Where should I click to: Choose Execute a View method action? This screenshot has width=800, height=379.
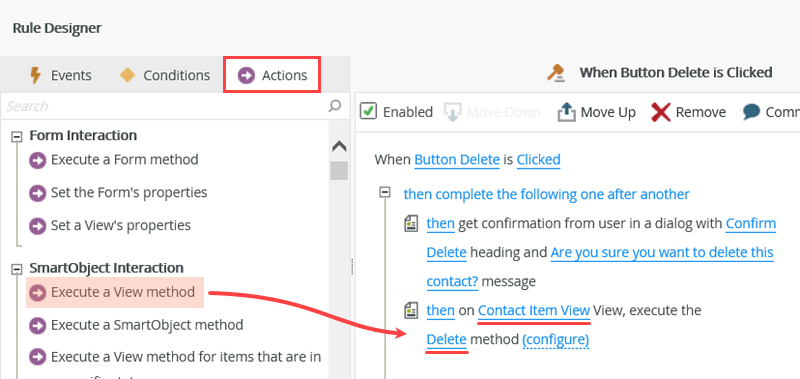pyautogui.click(x=123, y=292)
